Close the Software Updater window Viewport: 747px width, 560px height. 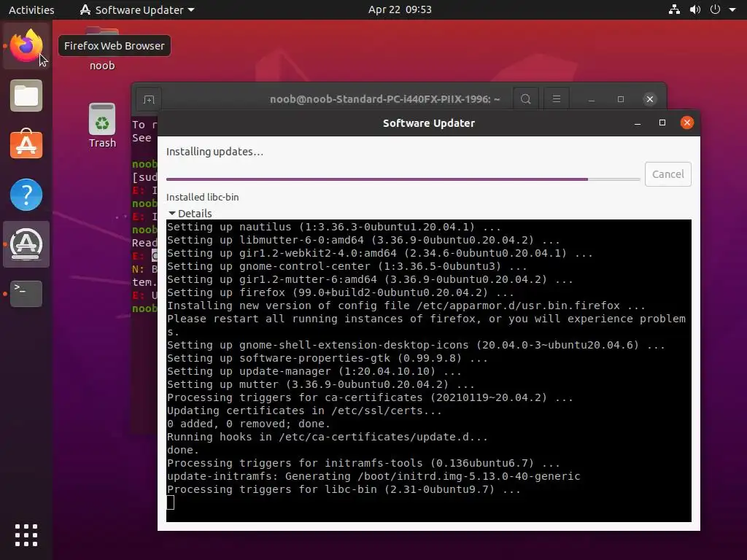click(x=687, y=122)
